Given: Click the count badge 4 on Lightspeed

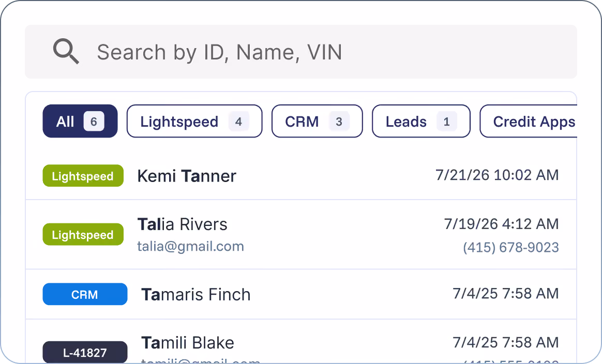Looking at the screenshot, I should pos(238,122).
